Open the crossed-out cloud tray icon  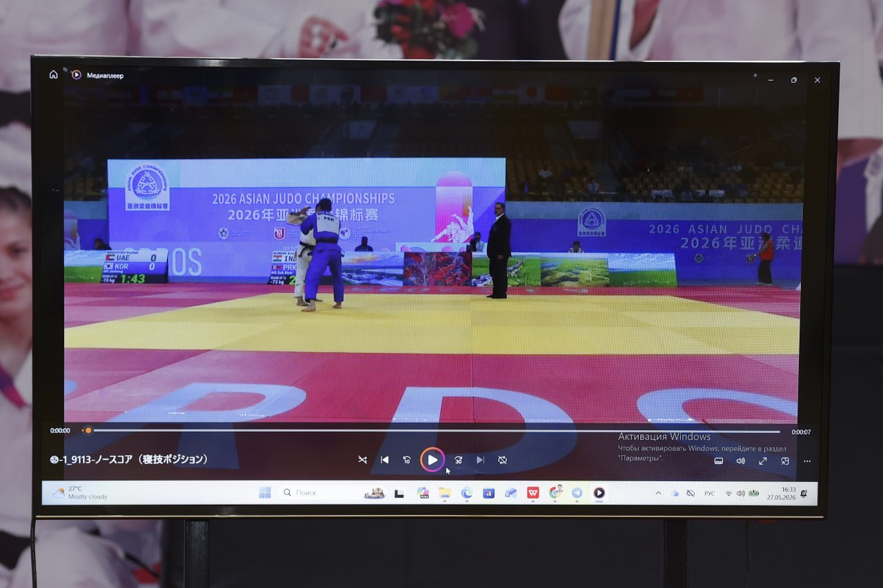click(x=691, y=494)
